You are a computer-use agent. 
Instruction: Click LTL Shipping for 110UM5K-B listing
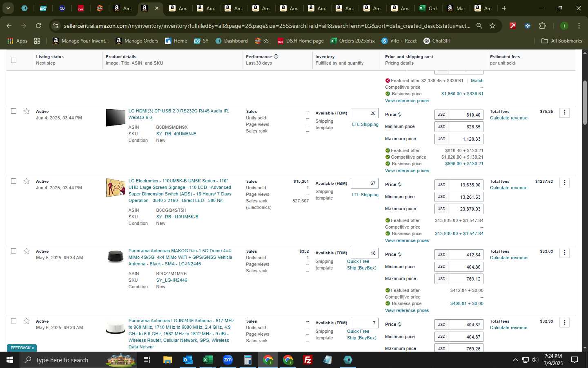(365, 195)
